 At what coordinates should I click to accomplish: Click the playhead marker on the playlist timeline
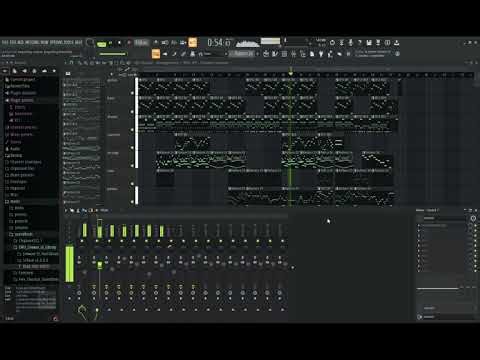coord(291,72)
